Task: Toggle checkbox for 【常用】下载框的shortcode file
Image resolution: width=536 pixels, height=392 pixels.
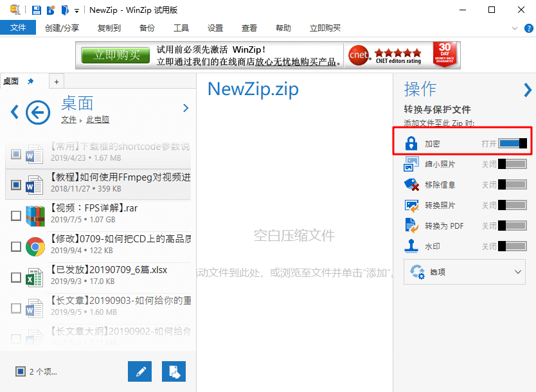Action: [15, 154]
